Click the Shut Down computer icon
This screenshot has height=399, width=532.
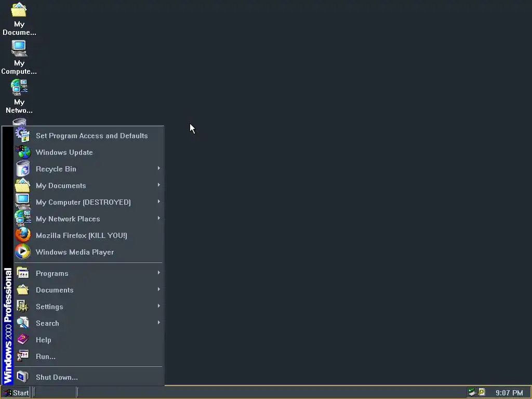tap(23, 377)
